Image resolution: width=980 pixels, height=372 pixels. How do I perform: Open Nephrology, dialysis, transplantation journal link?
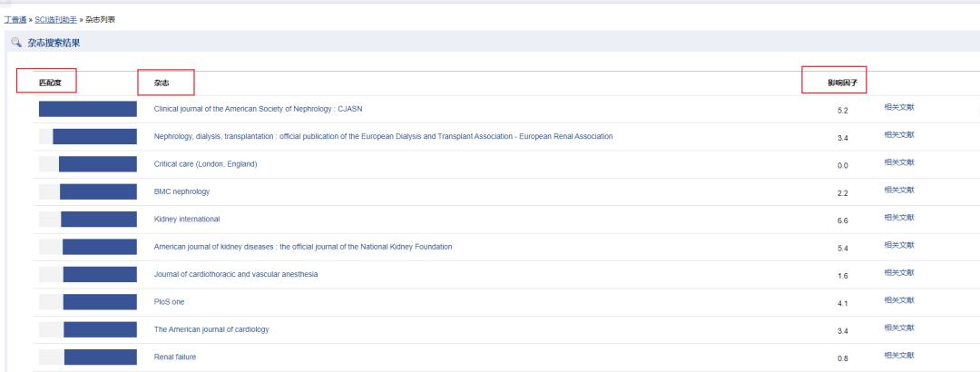[383, 136]
